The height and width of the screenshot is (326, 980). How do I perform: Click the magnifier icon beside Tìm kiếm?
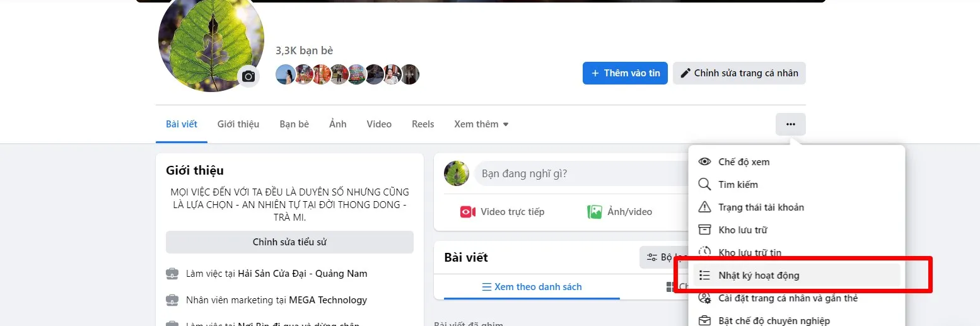pyautogui.click(x=705, y=184)
